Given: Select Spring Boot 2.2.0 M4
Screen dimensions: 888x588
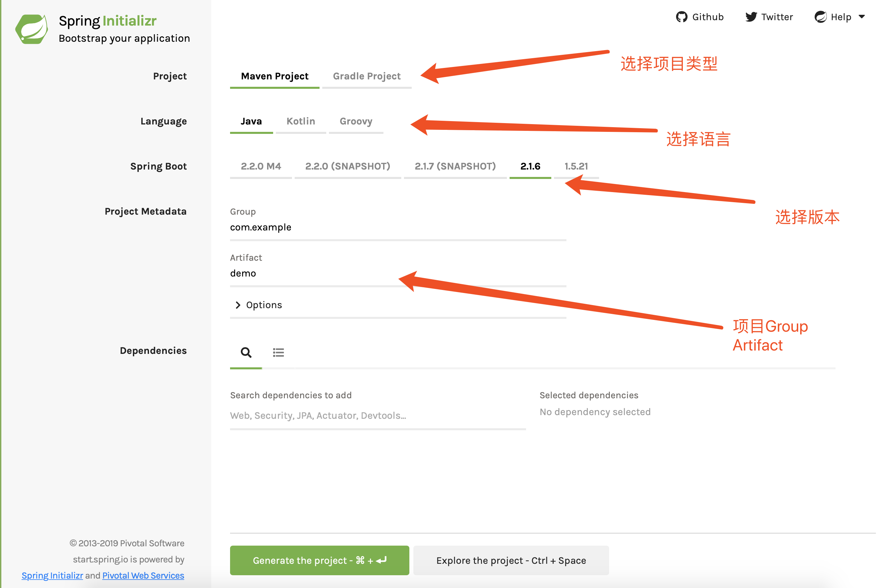Looking at the screenshot, I should tap(261, 166).
